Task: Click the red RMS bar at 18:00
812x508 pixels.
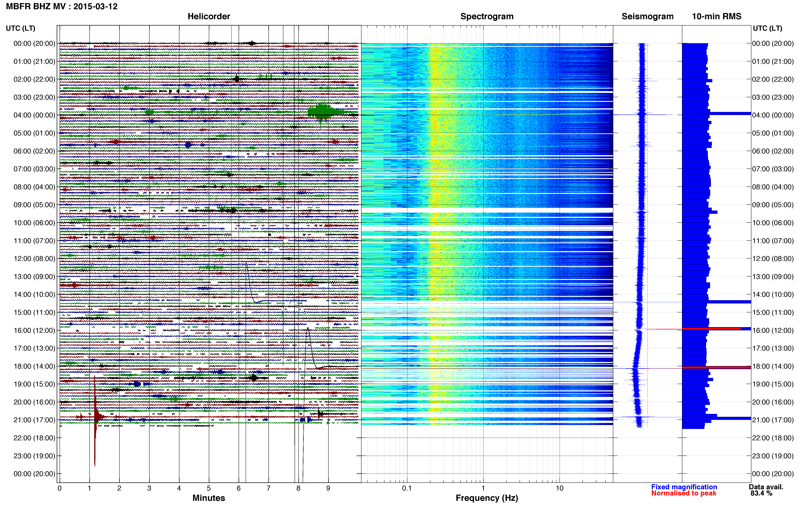Action: click(x=716, y=368)
